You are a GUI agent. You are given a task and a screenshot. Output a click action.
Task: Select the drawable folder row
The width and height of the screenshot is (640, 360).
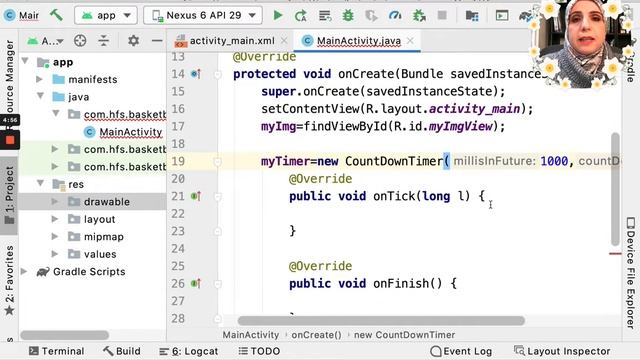point(93,202)
